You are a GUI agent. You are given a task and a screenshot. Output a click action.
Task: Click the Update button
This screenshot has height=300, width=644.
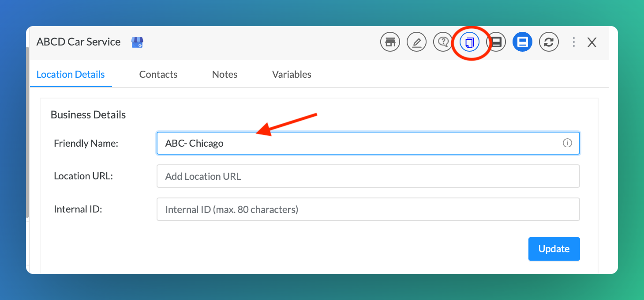[554, 249]
